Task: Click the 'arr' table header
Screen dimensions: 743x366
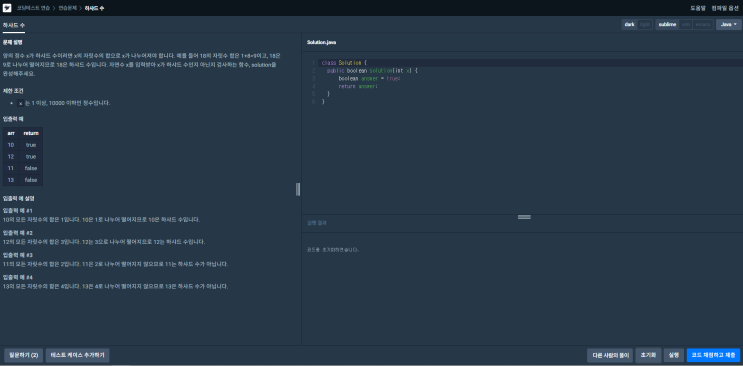Action: tap(11, 133)
